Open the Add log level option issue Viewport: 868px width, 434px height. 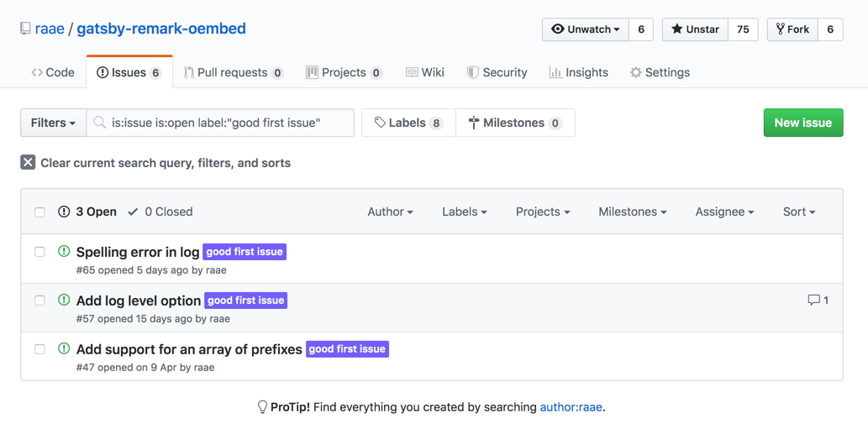click(x=139, y=301)
